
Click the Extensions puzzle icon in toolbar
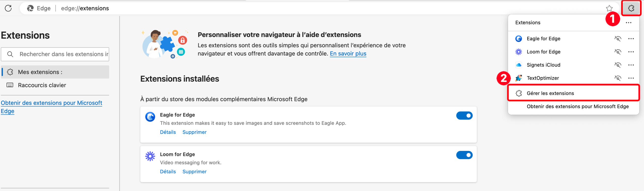(631, 8)
